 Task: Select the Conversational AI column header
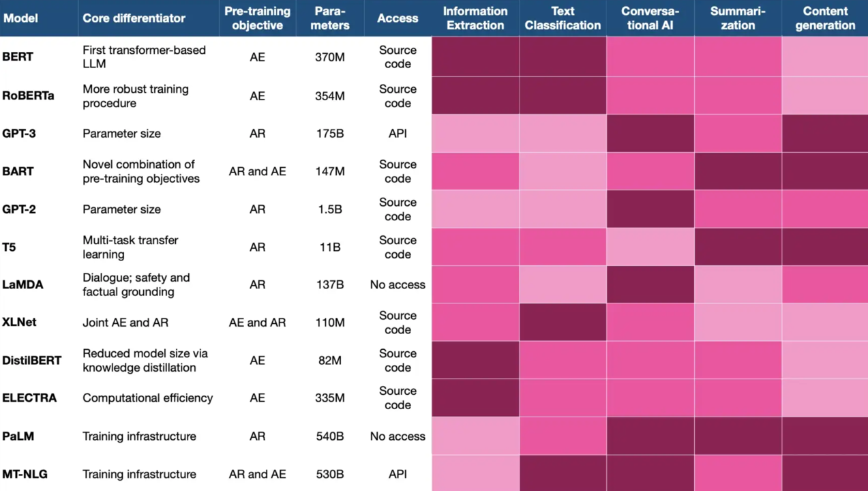coord(650,18)
